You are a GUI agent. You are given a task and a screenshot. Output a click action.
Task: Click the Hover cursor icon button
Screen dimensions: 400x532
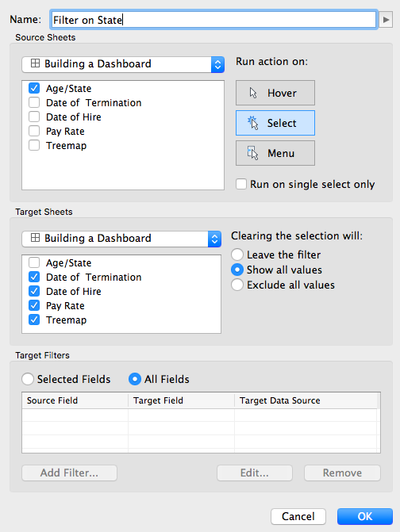275,93
